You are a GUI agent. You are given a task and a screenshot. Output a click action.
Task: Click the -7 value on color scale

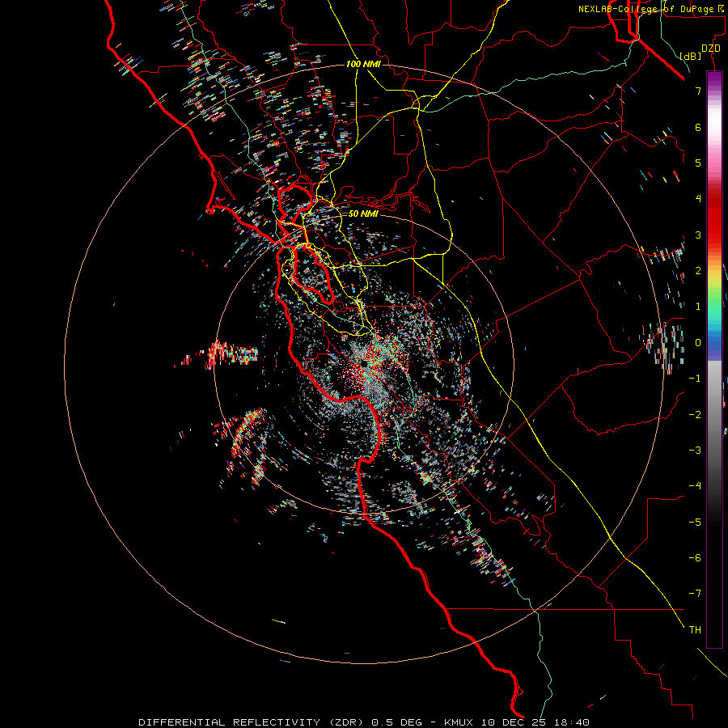[x=695, y=594]
